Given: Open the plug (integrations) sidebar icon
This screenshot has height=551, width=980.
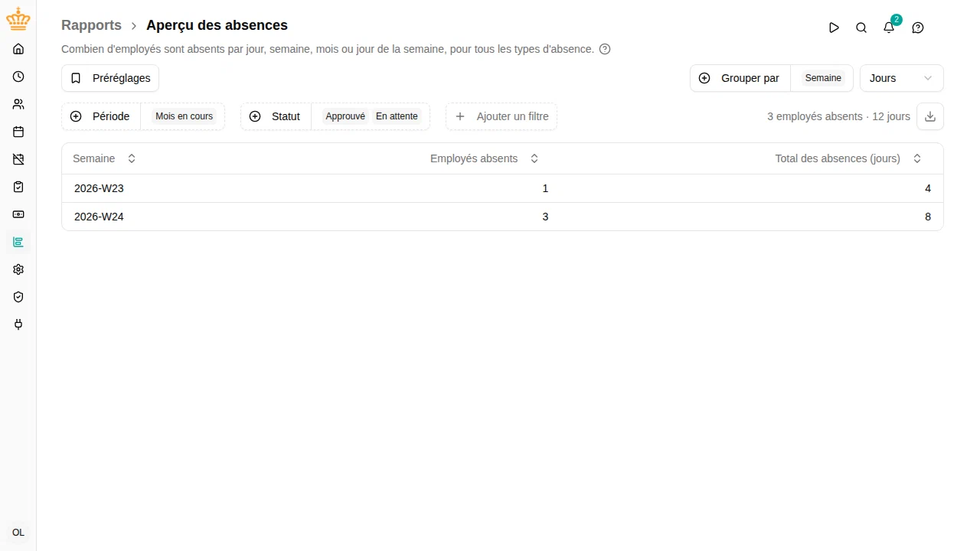Looking at the screenshot, I should click(18, 324).
